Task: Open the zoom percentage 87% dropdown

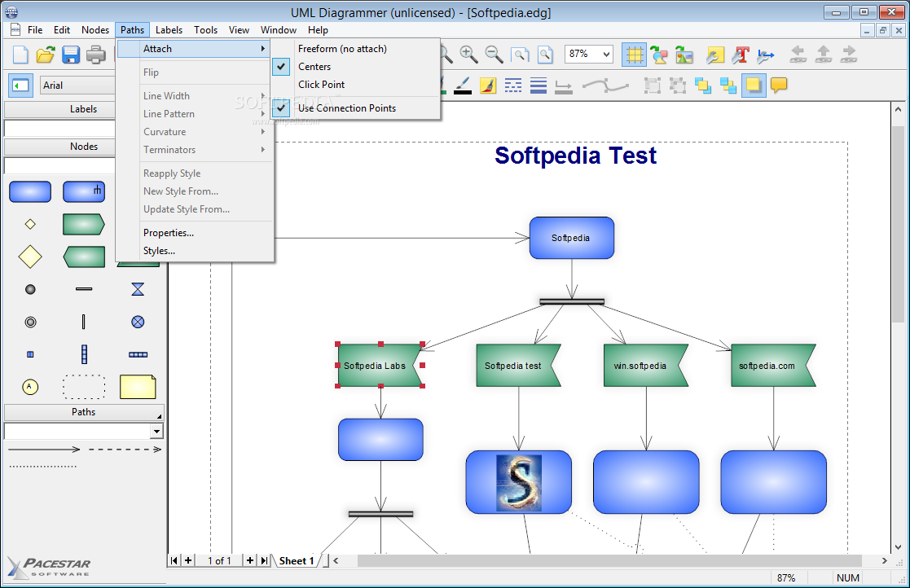Action: (606, 55)
